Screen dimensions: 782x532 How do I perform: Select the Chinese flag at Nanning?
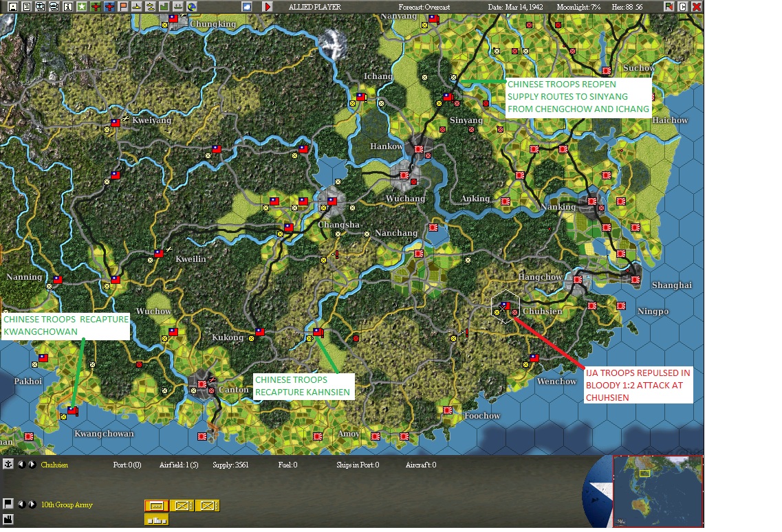click(57, 280)
